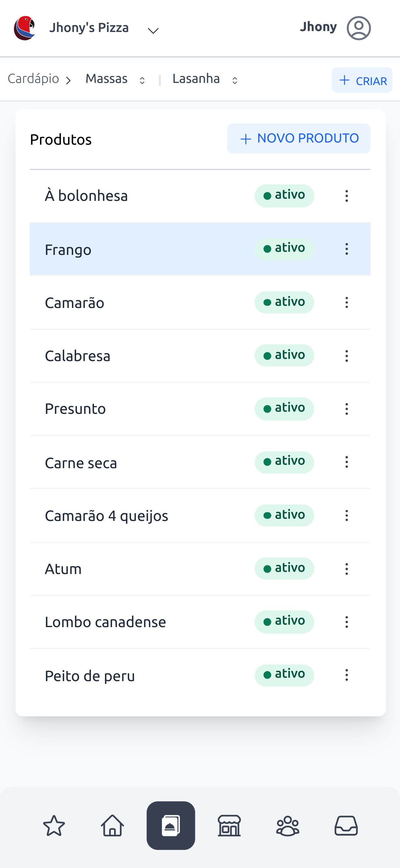Toggle the ativo status of Camarão
The image size is (400, 868).
pos(284,302)
